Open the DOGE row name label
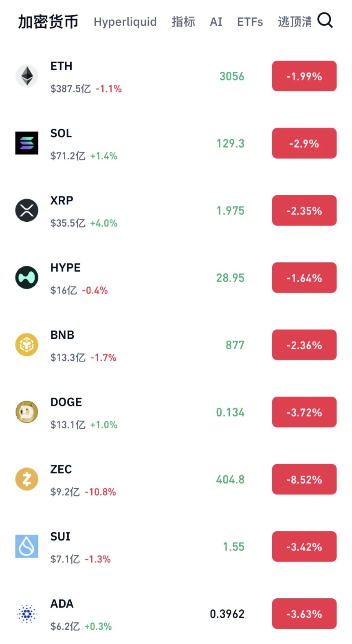This screenshot has height=644, width=352. point(66,402)
